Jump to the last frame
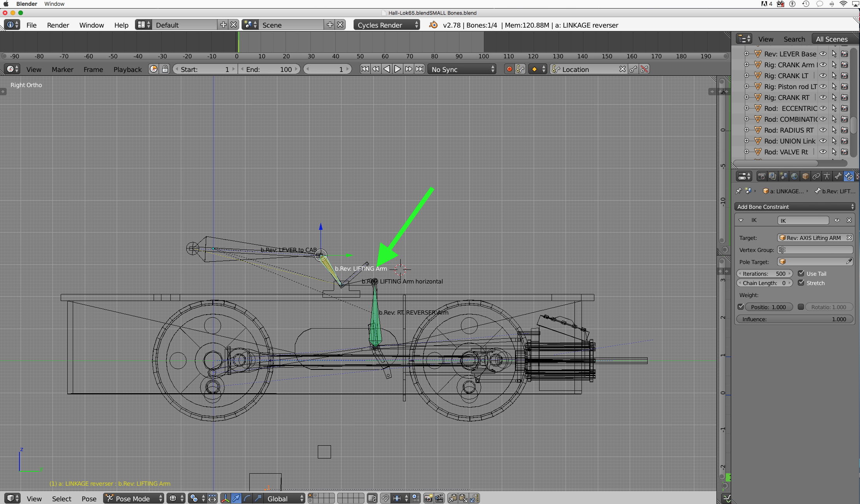 419,69
